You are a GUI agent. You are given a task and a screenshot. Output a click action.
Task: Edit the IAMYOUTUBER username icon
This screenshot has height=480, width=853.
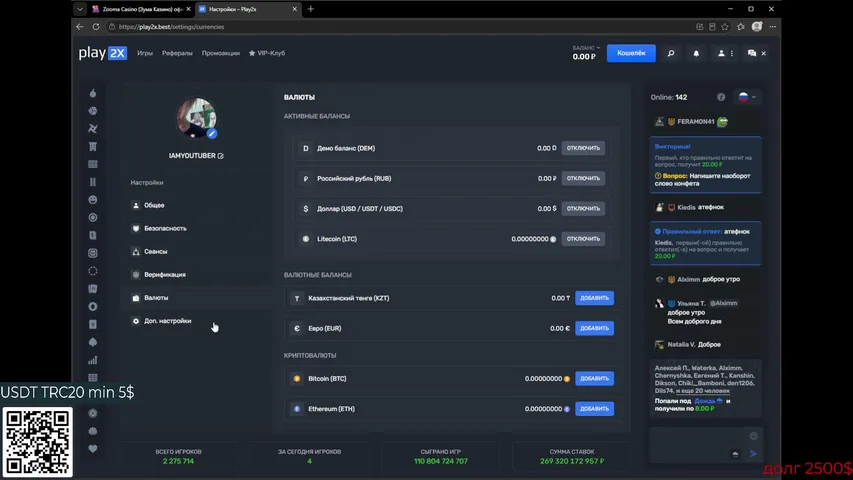tap(221, 156)
